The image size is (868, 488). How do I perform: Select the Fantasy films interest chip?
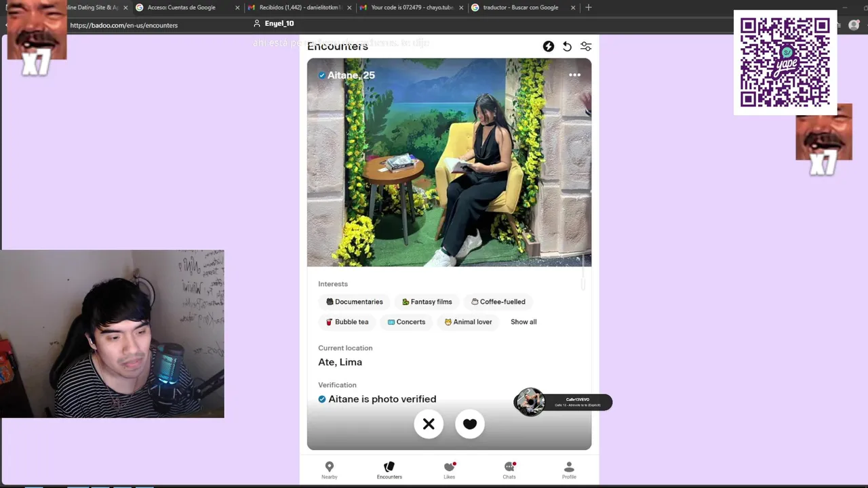pyautogui.click(x=427, y=302)
